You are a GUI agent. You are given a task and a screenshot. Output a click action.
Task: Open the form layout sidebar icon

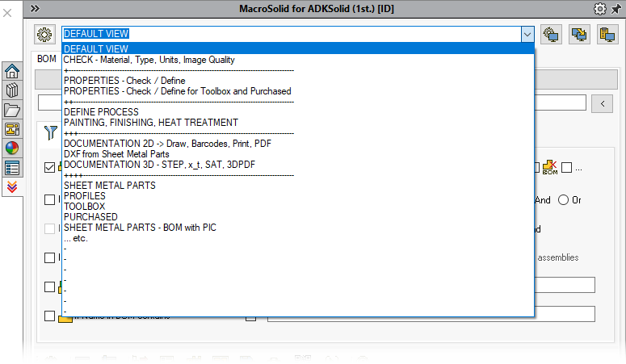click(12, 129)
